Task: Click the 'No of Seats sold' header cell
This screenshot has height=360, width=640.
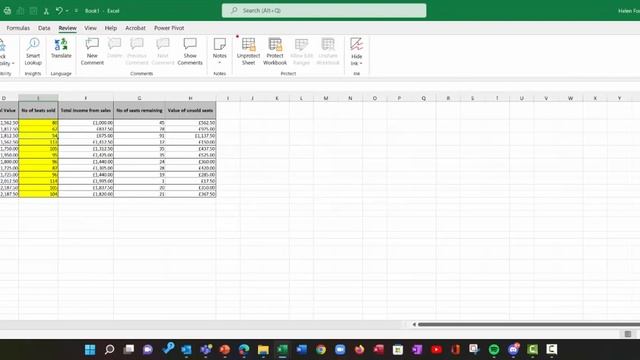Action: pos(38,110)
